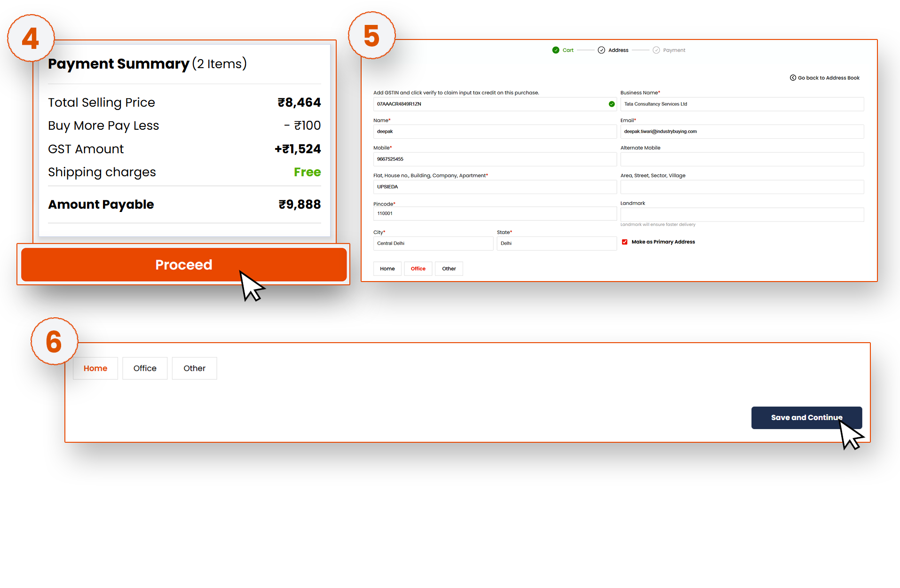Toggle the Make as Primary Address checkbox
The height and width of the screenshot is (588, 900).
click(625, 242)
